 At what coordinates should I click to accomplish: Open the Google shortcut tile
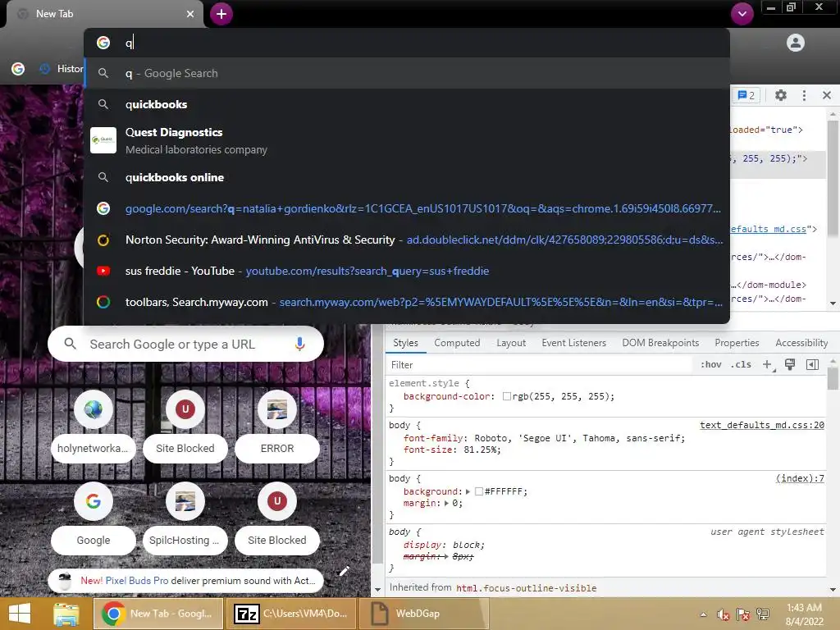pyautogui.click(x=94, y=518)
